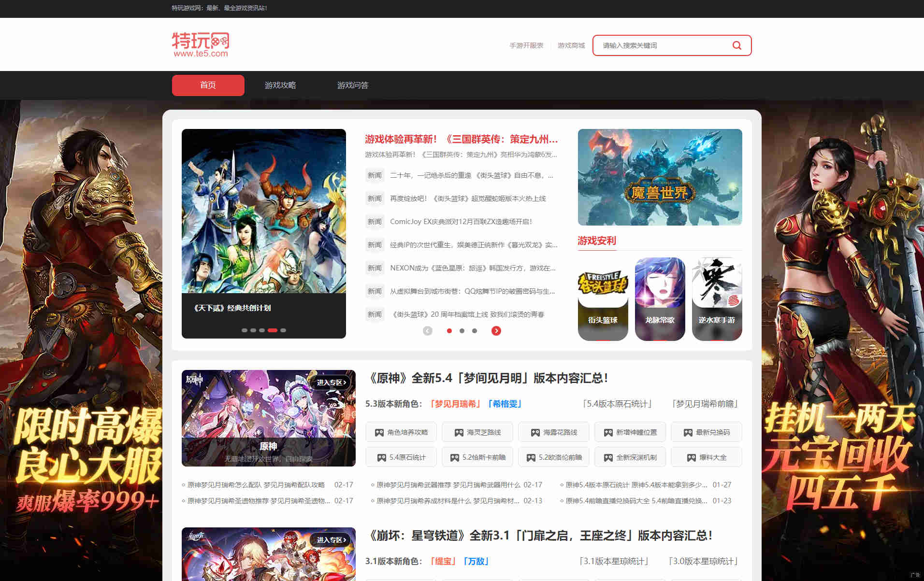Image resolution: width=924 pixels, height=581 pixels.
Task: Click the search keyword input field
Action: point(662,45)
